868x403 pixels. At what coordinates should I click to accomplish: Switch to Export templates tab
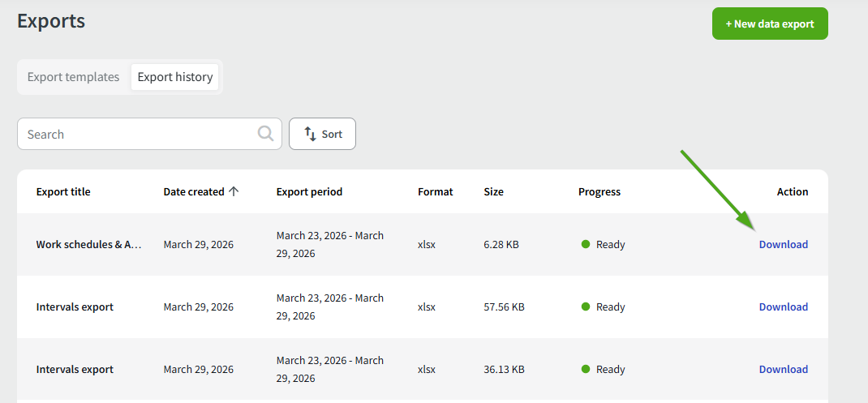(73, 77)
